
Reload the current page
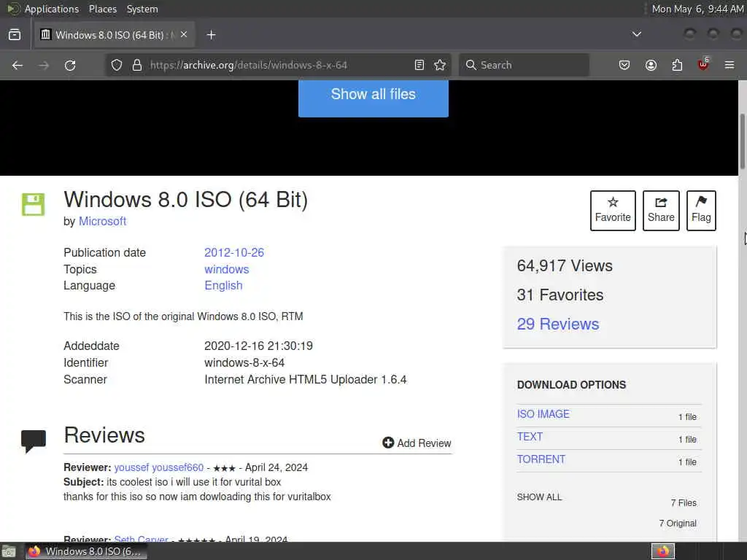coord(70,65)
